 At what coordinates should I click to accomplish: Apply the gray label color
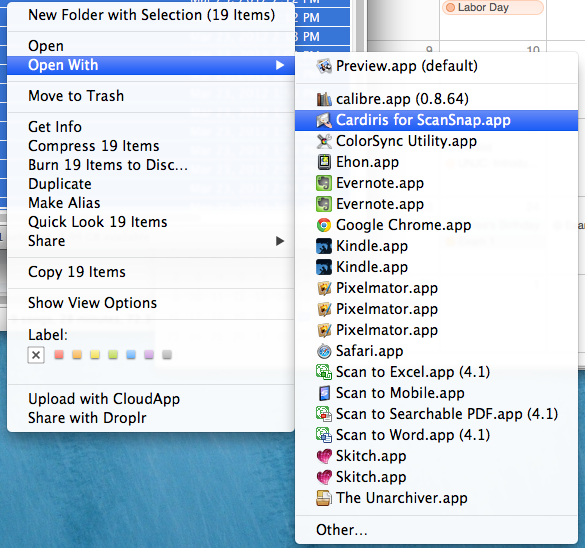pyautogui.click(x=167, y=354)
